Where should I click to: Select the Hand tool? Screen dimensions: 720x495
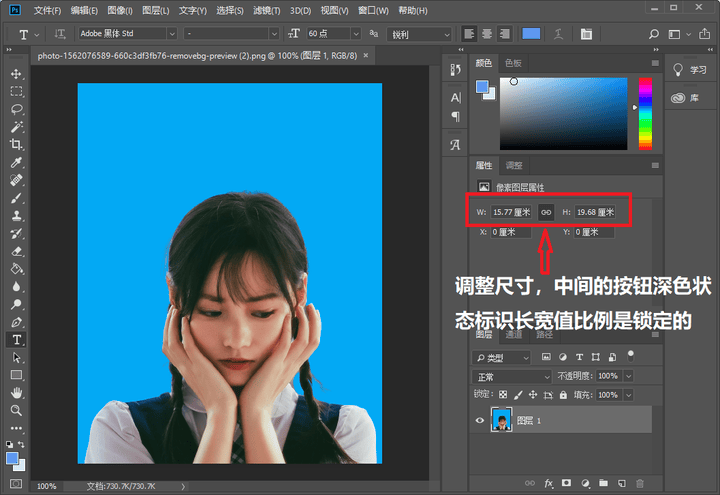(17, 393)
